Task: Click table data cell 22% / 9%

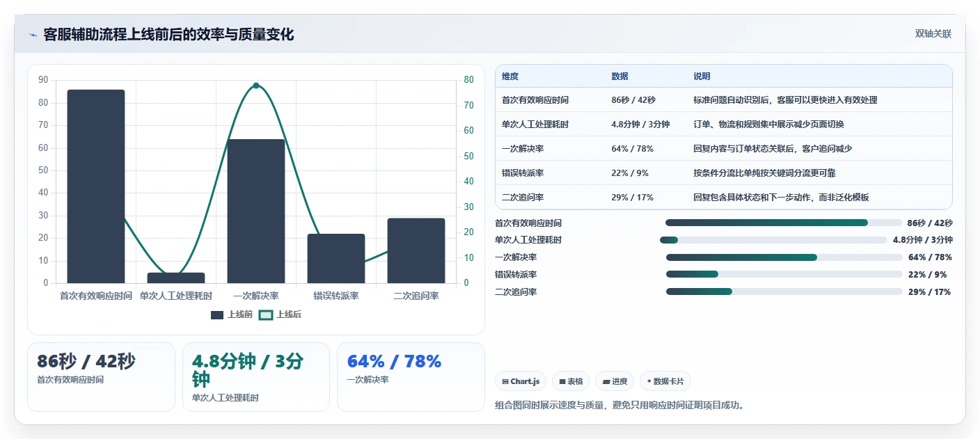Action: click(x=630, y=173)
